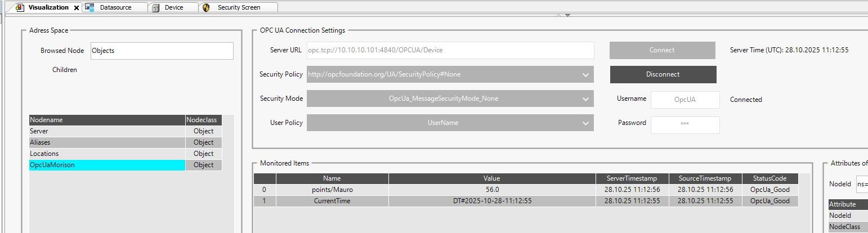Click the Device tab icon

pyautogui.click(x=156, y=7)
